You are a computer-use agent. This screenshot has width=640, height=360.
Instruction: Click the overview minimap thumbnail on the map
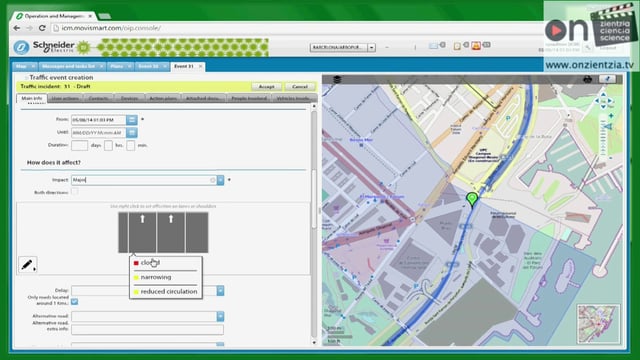tap(598, 324)
